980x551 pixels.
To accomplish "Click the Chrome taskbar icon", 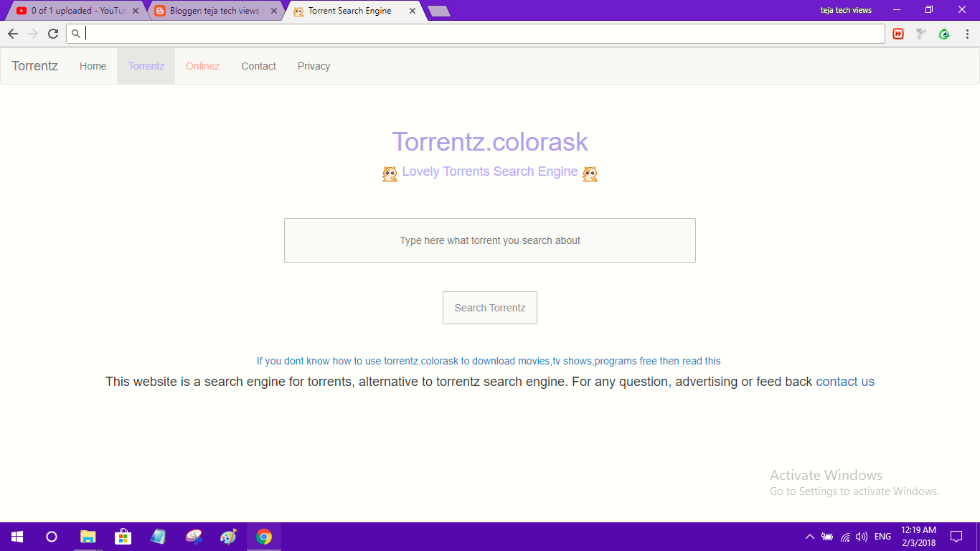I will coord(264,537).
